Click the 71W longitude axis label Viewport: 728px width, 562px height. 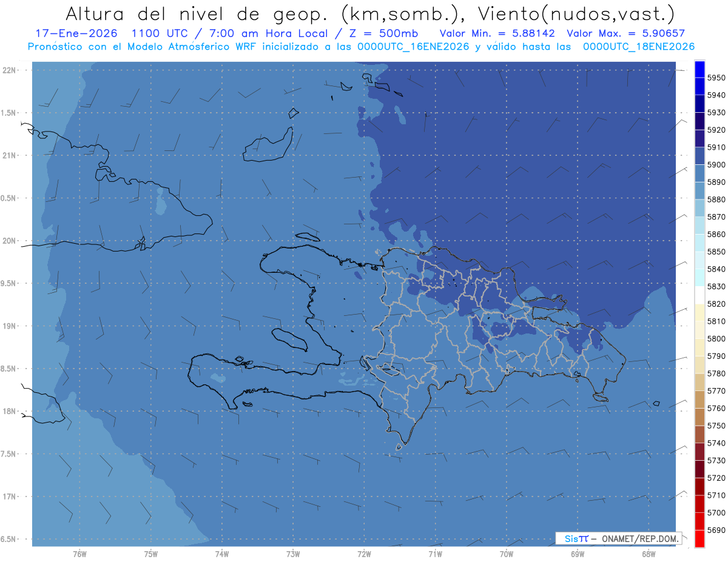[x=435, y=554]
